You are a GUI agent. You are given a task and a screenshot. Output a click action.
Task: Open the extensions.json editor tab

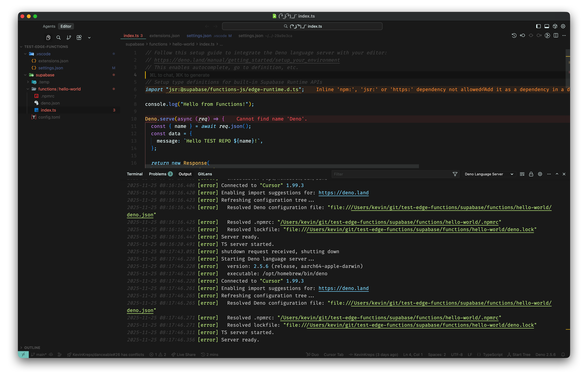click(164, 36)
